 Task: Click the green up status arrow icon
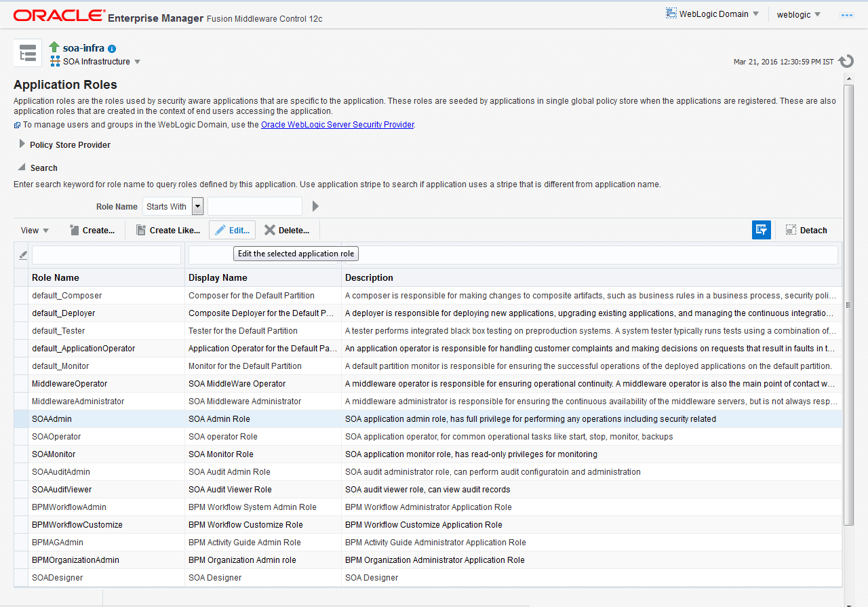tap(54, 47)
